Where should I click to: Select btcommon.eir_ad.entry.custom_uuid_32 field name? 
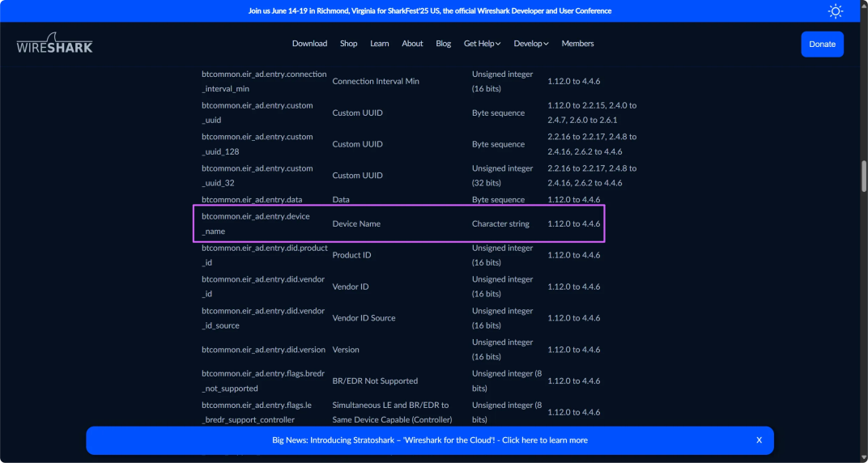pos(257,176)
